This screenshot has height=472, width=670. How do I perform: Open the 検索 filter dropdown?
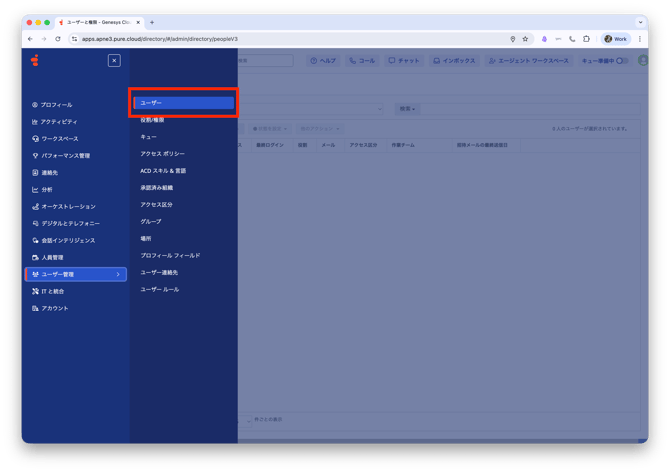coord(407,109)
